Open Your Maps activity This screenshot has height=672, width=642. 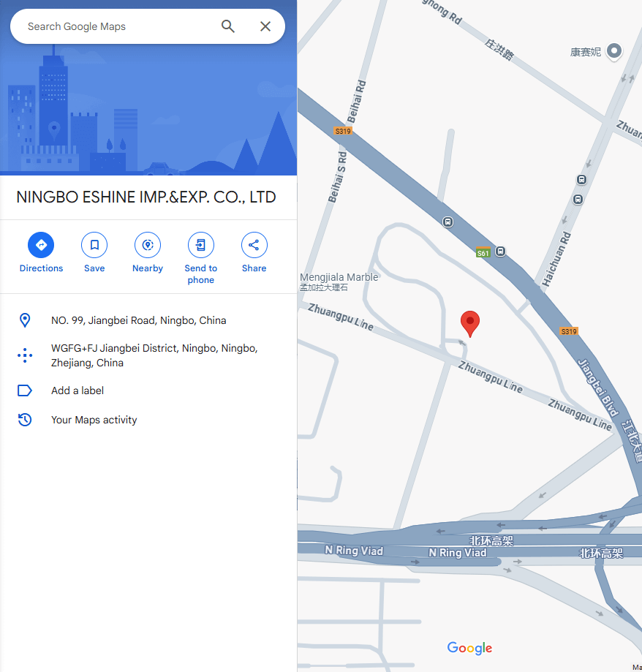[x=94, y=420]
